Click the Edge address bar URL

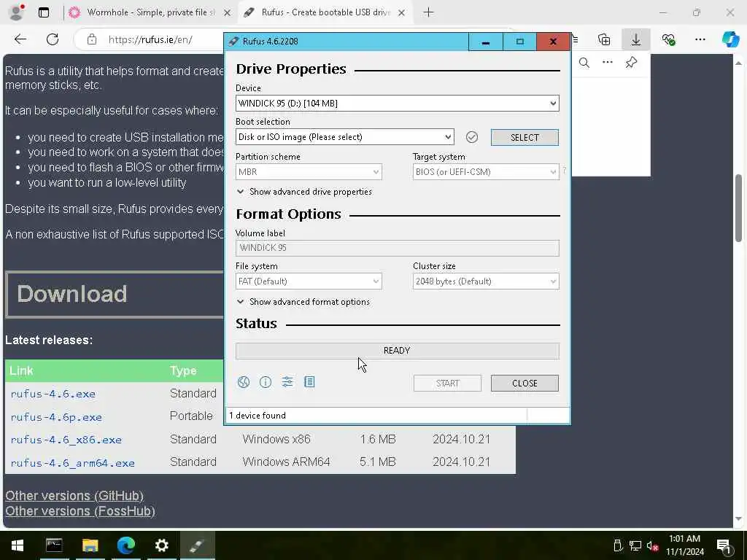[150, 39]
